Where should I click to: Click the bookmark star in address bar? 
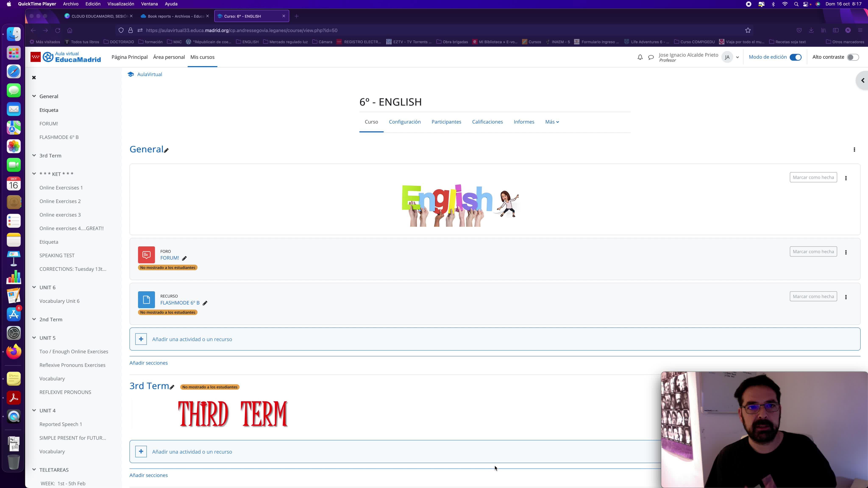point(748,30)
